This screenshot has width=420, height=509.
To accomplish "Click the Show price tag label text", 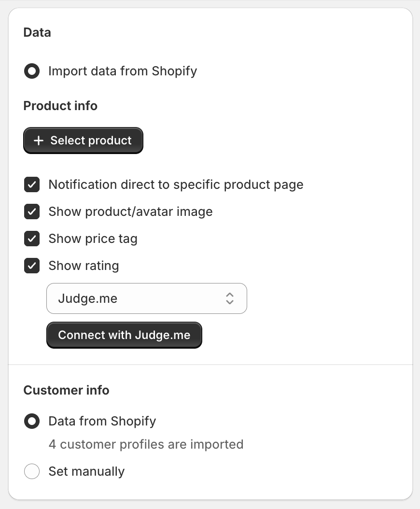I will (93, 239).
